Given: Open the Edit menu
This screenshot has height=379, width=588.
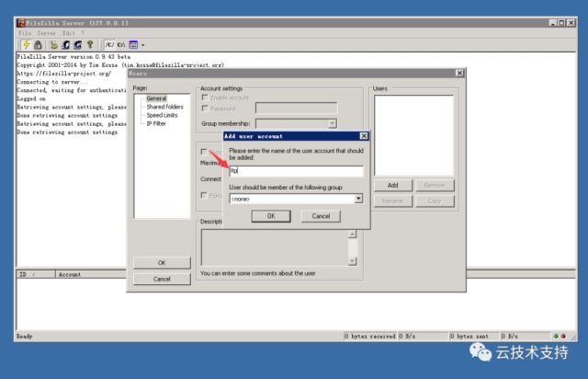Looking at the screenshot, I should point(69,33).
